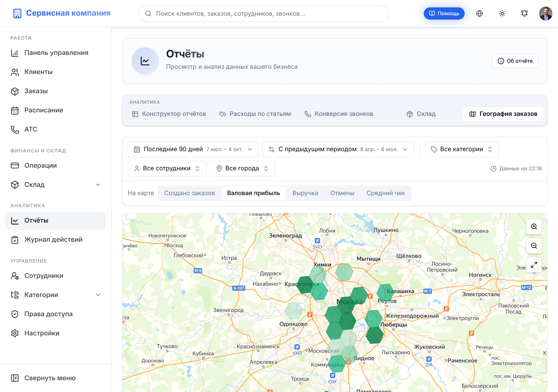The image size is (558, 392).
Task: Toggle the light theme sun icon
Action: point(502,14)
